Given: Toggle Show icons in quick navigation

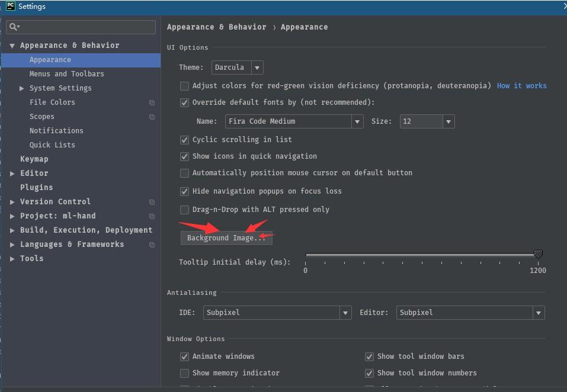Looking at the screenshot, I should (x=184, y=156).
